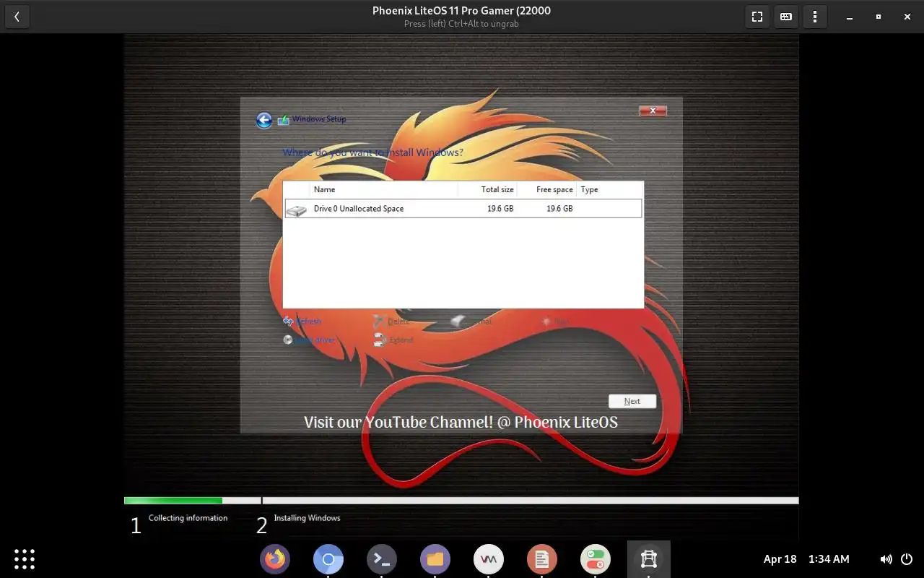
Task: Open the toggle-switch settings app in the dock
Action: point(596,559)
